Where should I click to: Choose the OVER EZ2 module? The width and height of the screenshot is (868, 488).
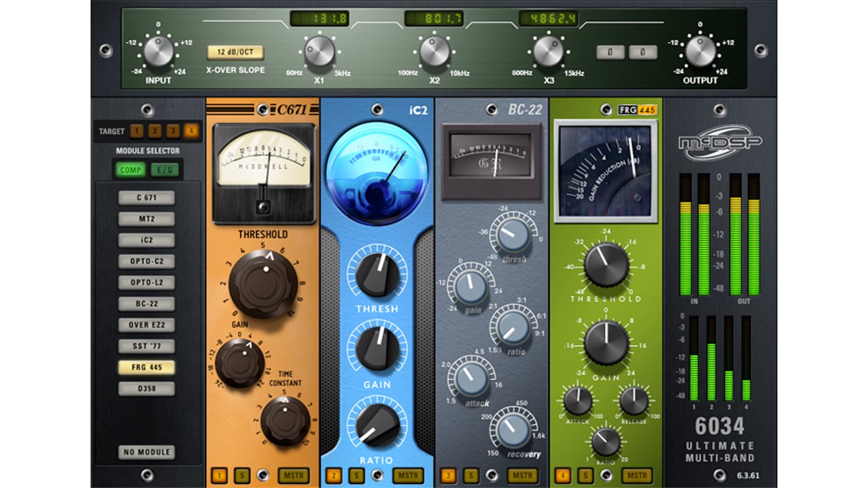[x=146, y=325]
